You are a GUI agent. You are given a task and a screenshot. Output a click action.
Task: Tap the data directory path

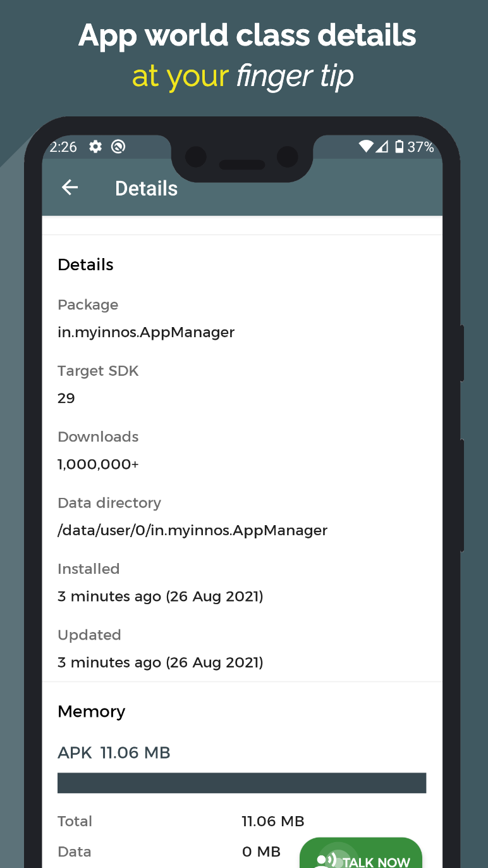192,530
